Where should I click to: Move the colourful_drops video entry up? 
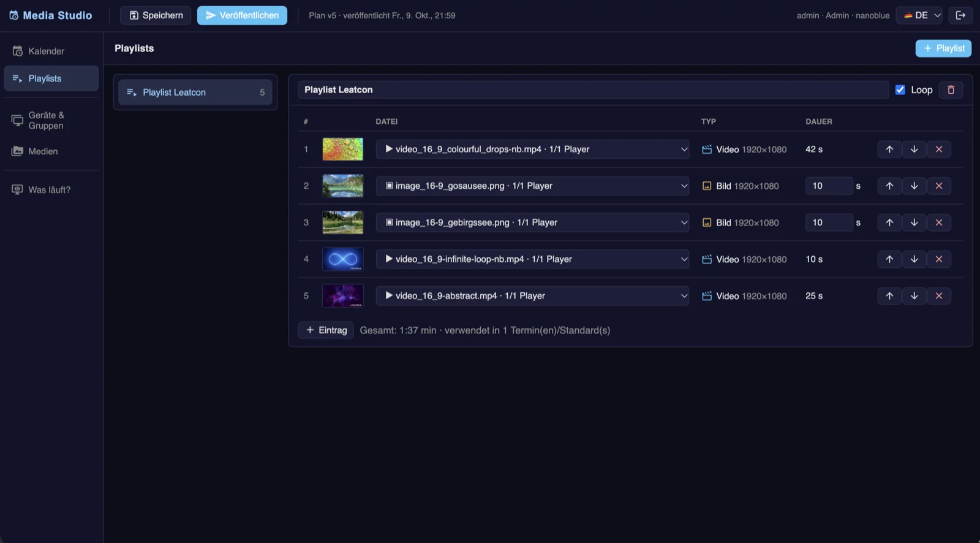tap(889, 149)
